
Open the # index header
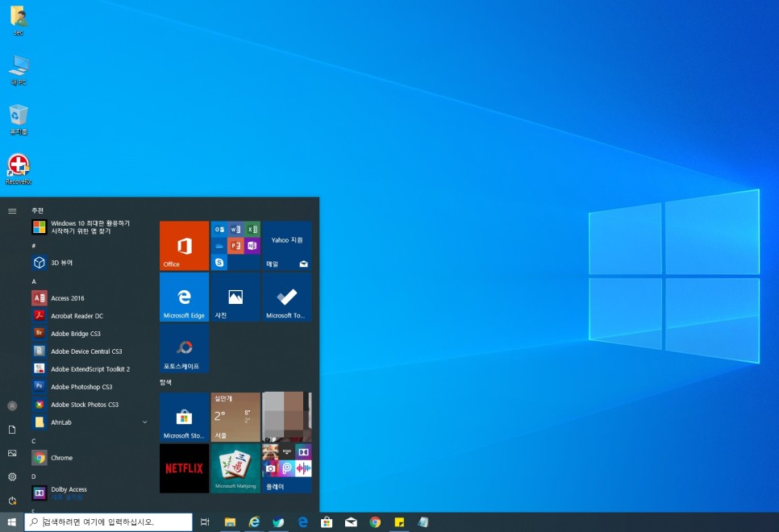point(34,246)
